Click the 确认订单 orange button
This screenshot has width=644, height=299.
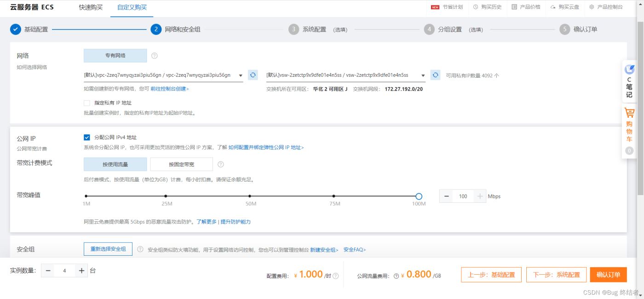(x=608, y=275)
